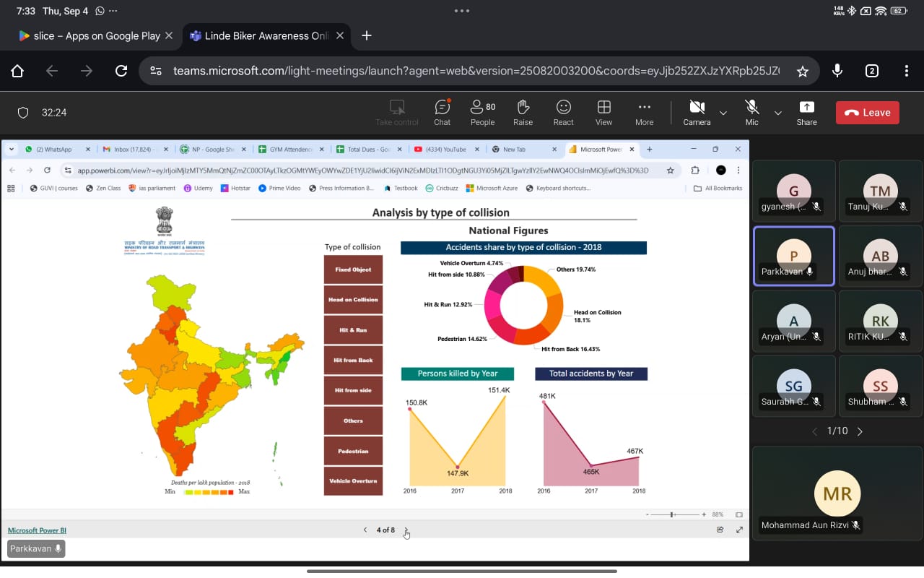The width and height of the screenshot is (924, 578).
Task: Open the Chat panel in Teams
Action: click(x=442, y=112)
